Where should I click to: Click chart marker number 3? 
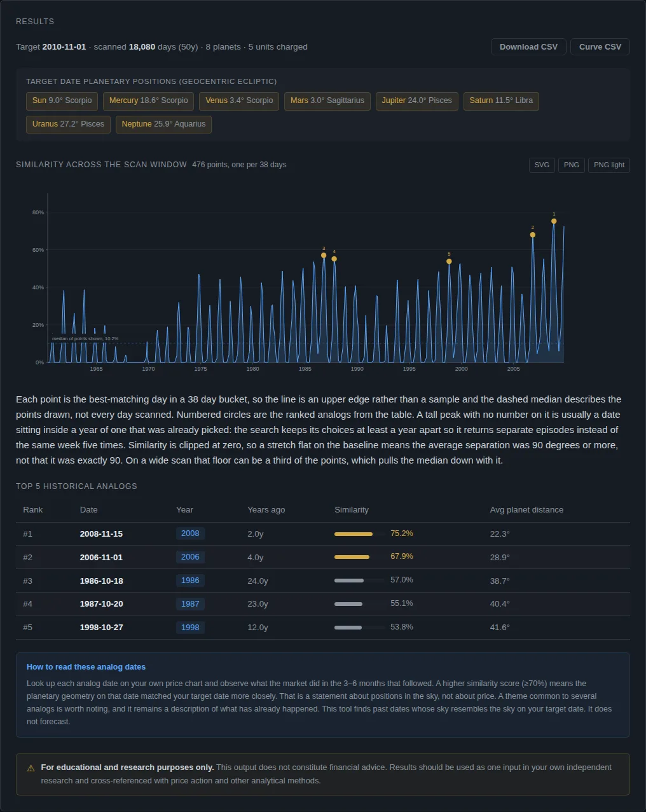pyautogui.click(x=324, y=256)
